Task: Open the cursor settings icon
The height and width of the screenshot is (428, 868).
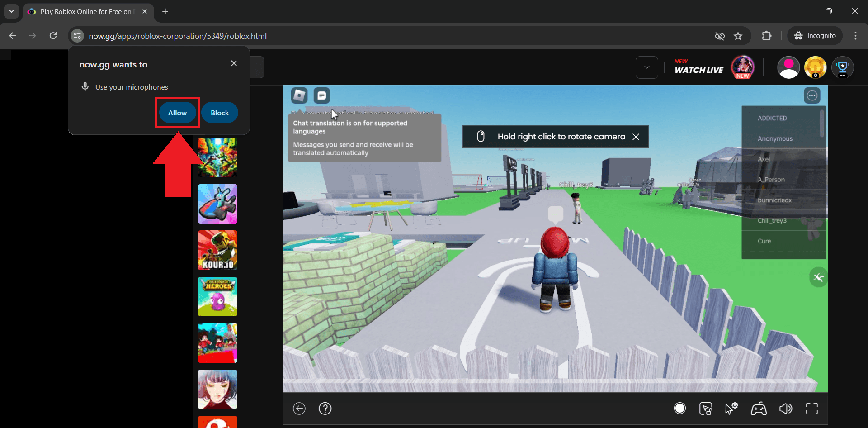Action: 731,409
